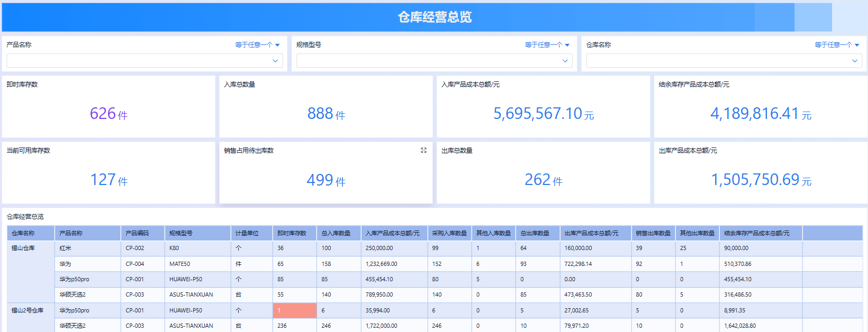The image size is (868, 332).
Task: Click the 35,994.00 inbound cost cell
Action: coord(394,310)
